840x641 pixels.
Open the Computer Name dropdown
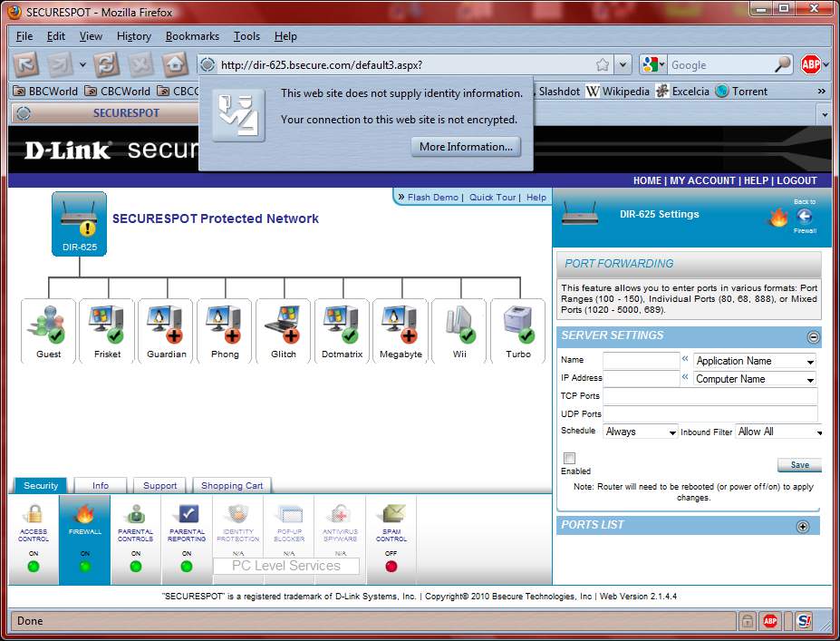point(755,379)
